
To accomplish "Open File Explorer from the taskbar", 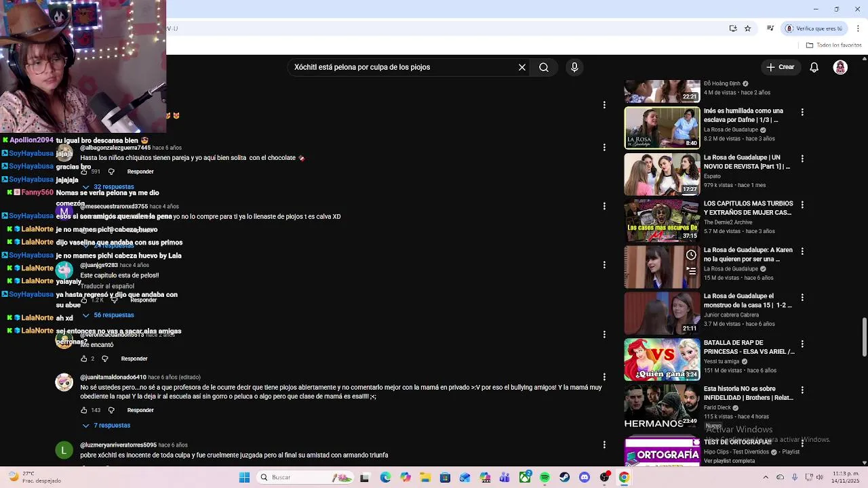I will 425,478.
